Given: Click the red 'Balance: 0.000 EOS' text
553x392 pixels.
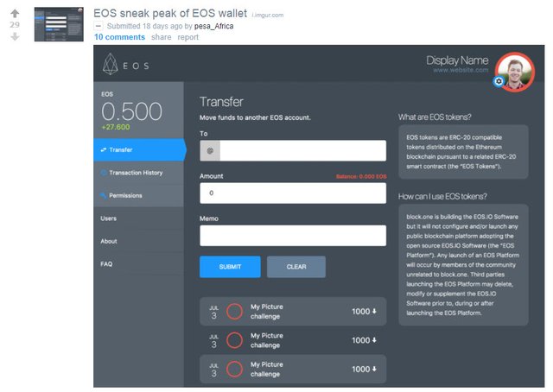Looking at the screenshot, I should (x=361, y=176).
